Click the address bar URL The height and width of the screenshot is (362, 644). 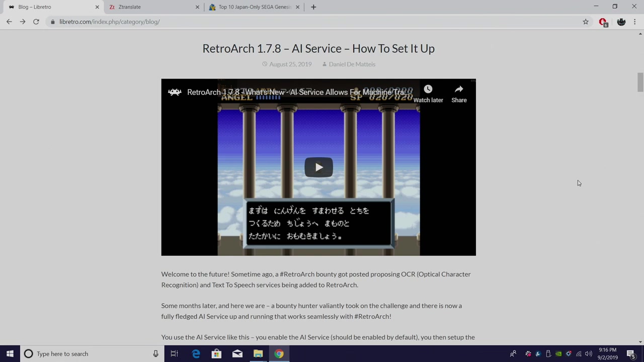[x=109, y=22]
